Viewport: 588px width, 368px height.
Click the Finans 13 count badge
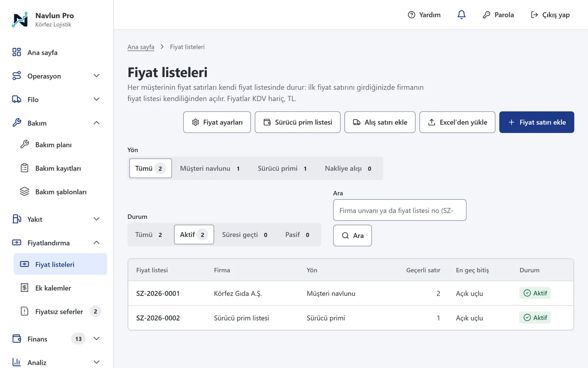pyautogui.click(x=78, y=339)
